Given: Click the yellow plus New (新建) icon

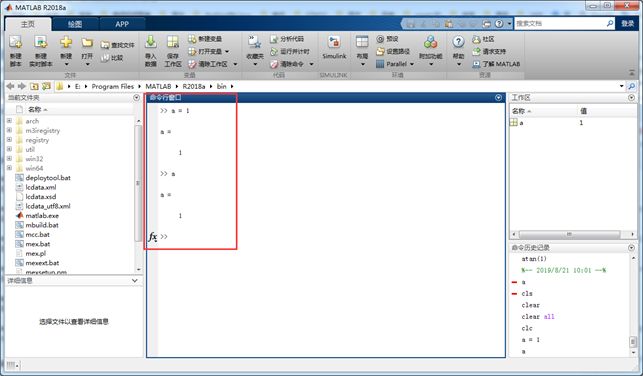Looking at the screenshot, I should [66, 42].
